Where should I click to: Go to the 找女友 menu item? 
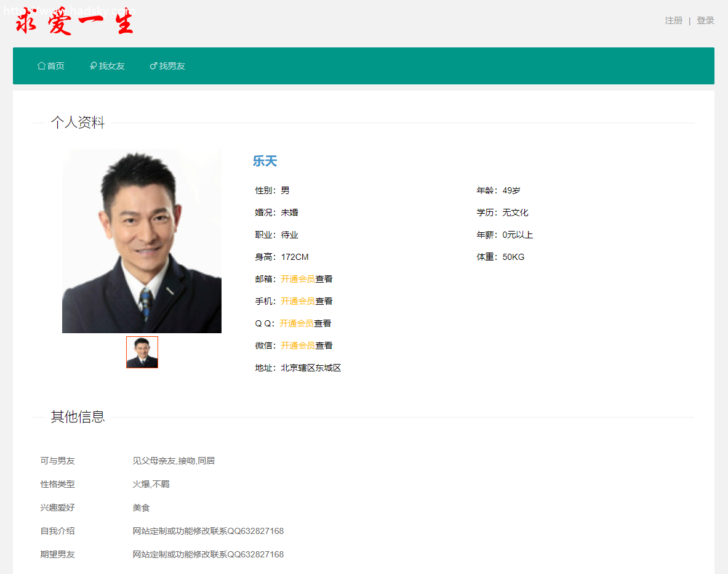tap(111, 66)
